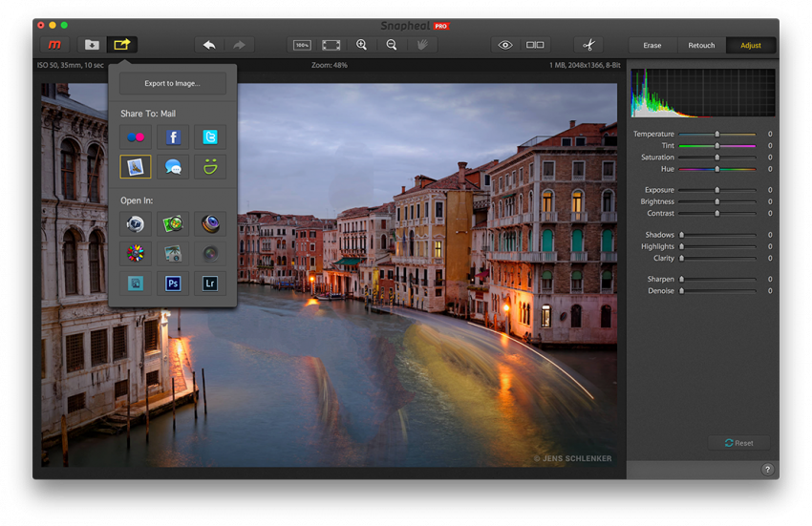Switch to the Erase tab
Screen dimensions: 812x526
(652, 45)
